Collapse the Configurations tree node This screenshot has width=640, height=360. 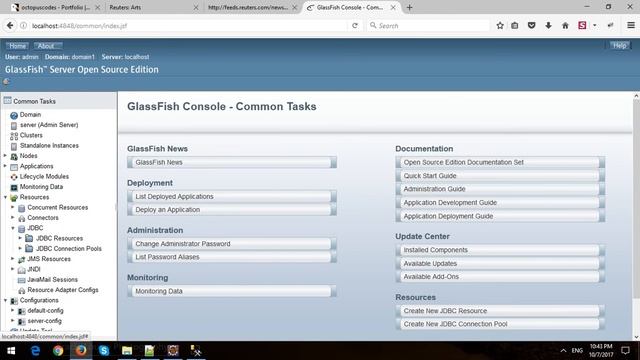click(5, 300)
